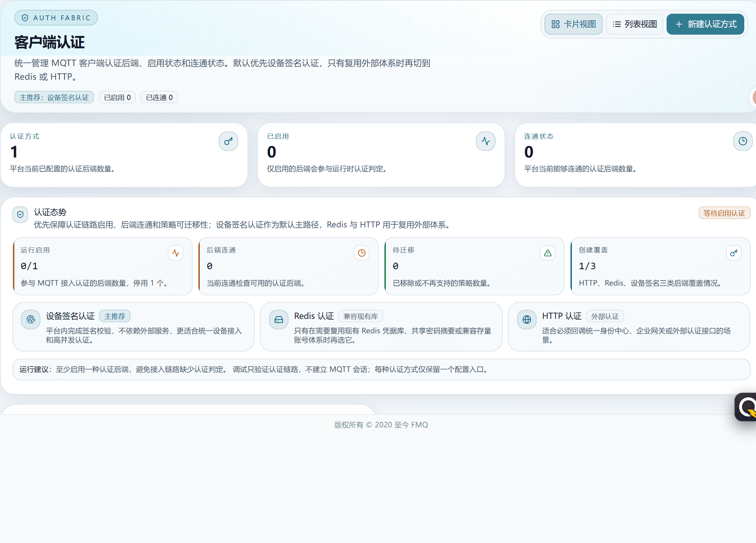Click the 兼容现有库 tag beside Redis 认证

pyautogui.click(x=361, y=316)
